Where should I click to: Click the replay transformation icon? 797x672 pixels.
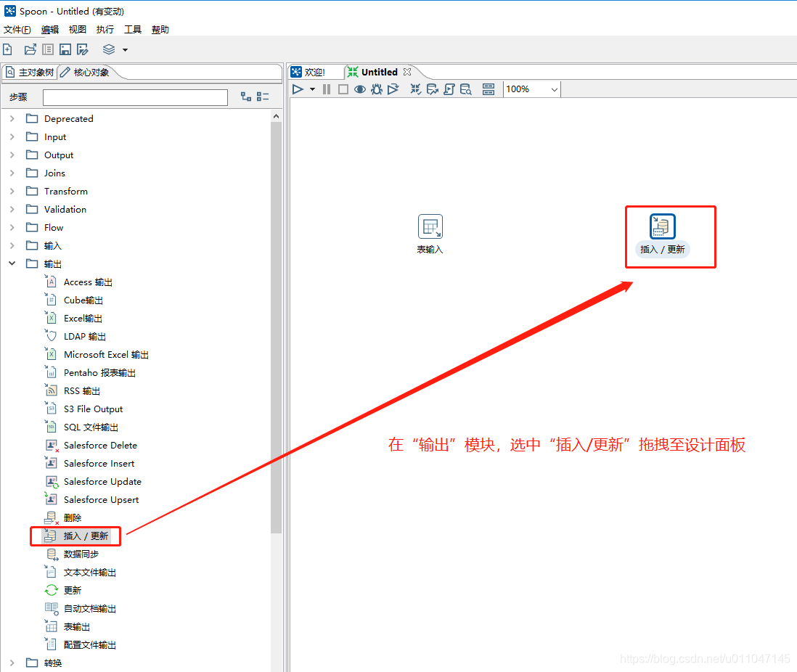(393, 89)
